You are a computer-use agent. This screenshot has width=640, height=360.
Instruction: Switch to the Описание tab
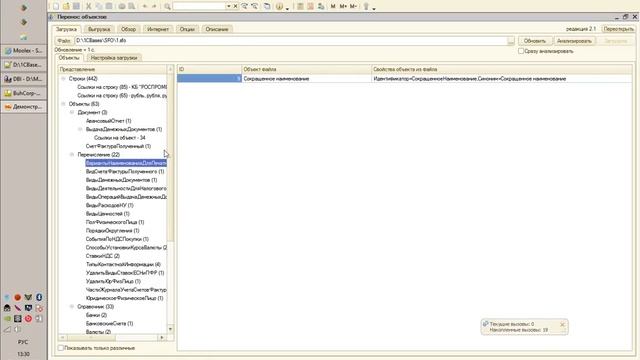tap(217, 29)
